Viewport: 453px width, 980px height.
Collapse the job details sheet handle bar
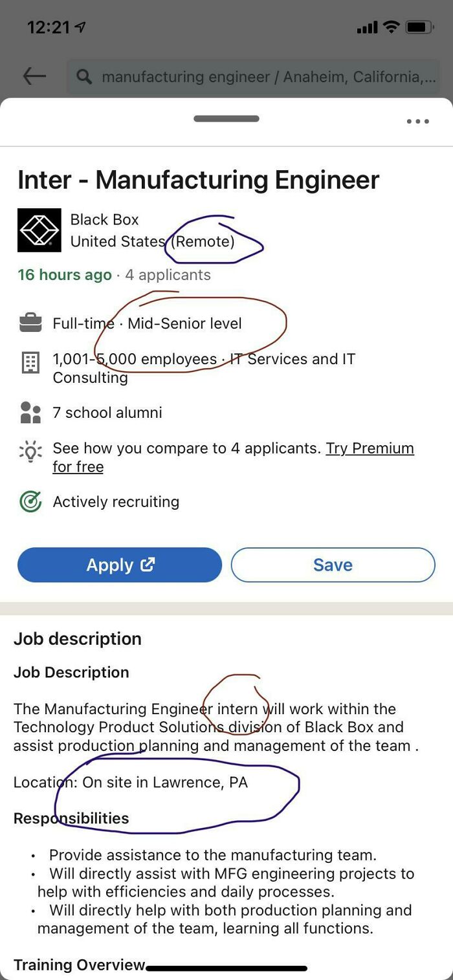pos(226,118)
